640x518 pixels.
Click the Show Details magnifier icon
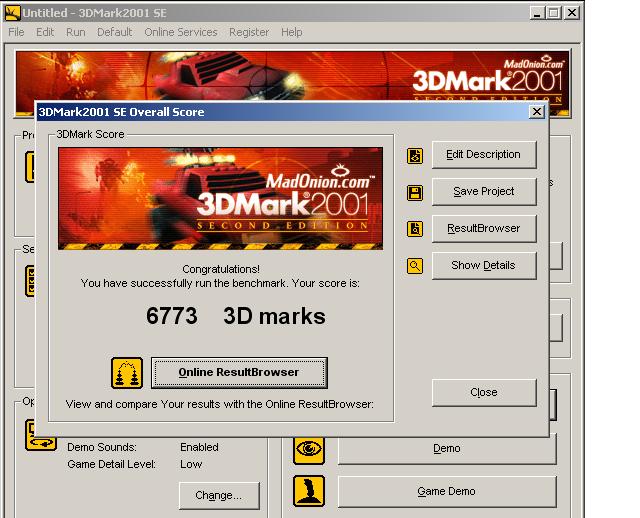click(x=415, y=266)
